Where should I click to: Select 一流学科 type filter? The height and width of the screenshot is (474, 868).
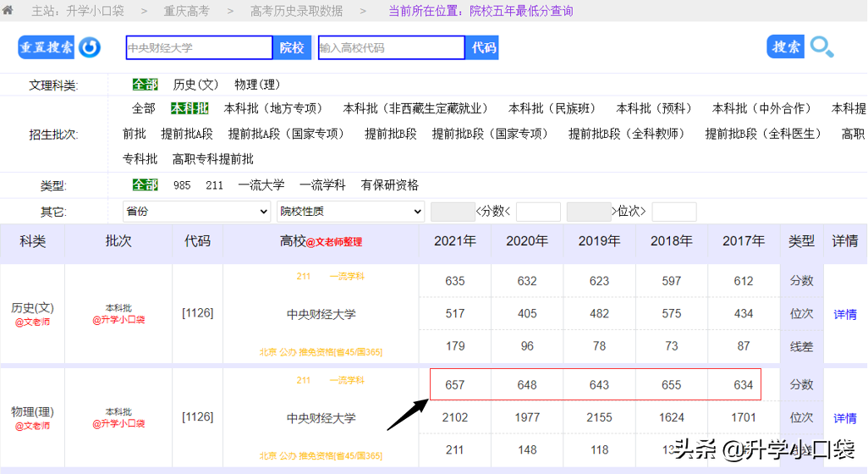(x=322, y=185)
